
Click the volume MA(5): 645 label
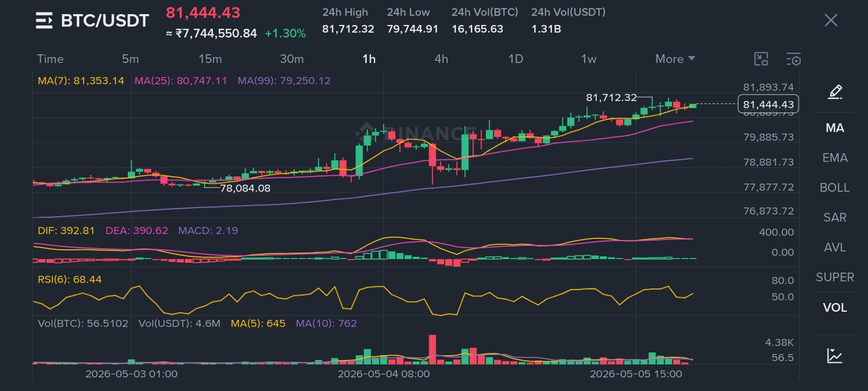258,323
